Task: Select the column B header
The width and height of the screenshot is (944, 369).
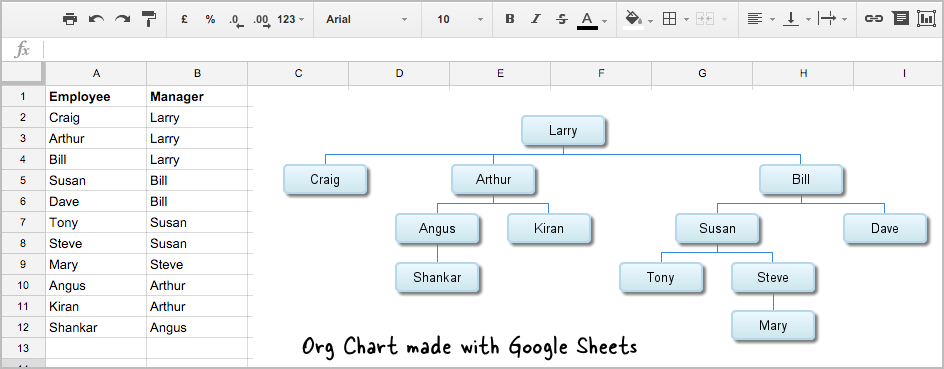Action: 197,73
